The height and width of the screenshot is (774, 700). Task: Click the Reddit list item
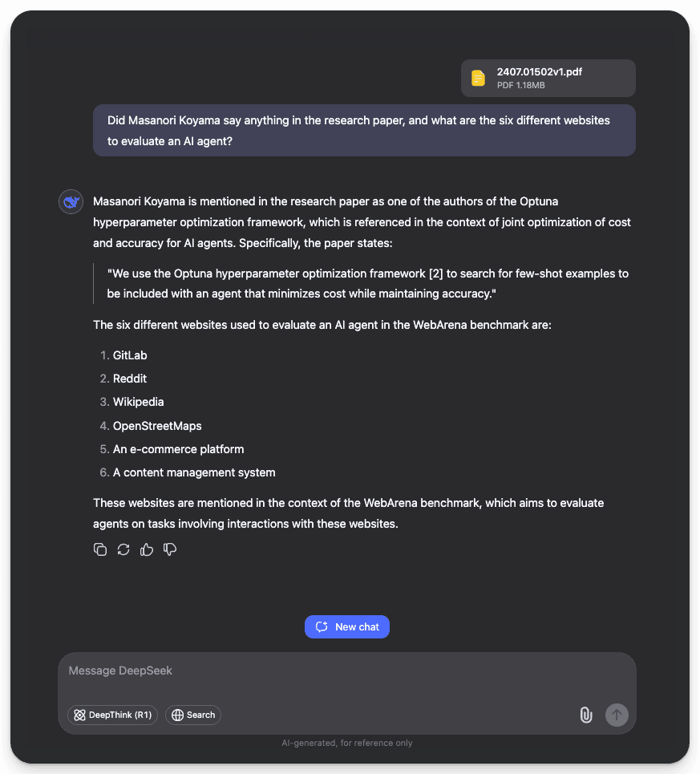(x=130, y=379)
